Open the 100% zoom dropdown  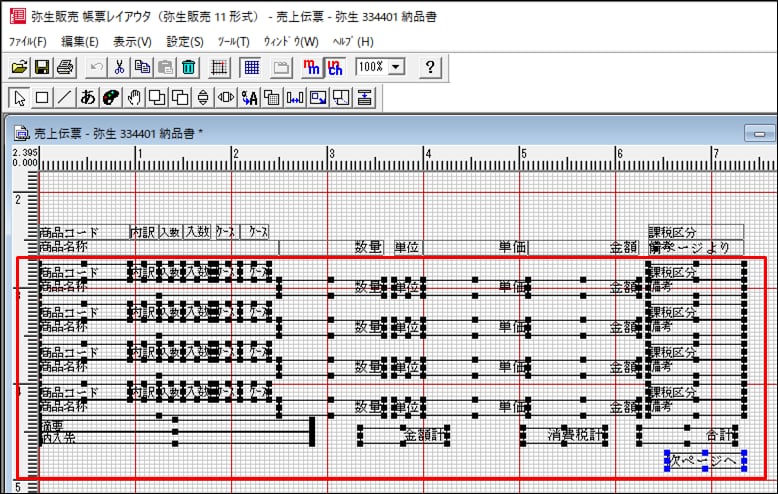(x=396, y=66)
